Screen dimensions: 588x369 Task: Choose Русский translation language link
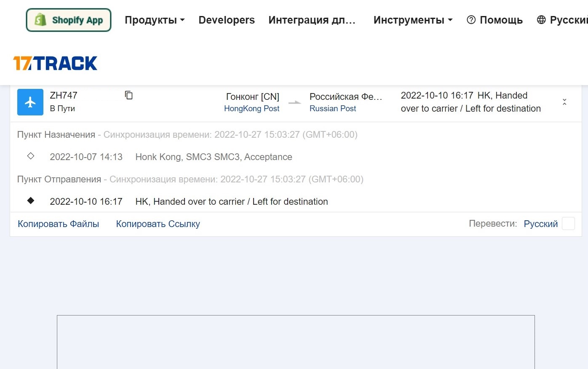[541, 224]
